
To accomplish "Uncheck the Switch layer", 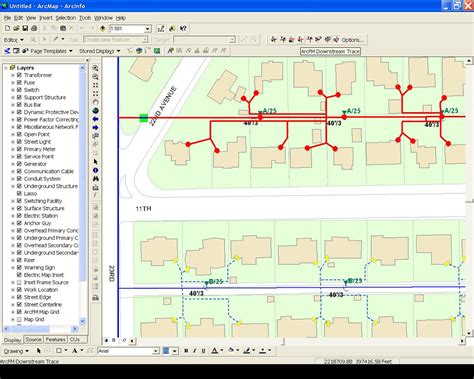I will pos(19,90).
